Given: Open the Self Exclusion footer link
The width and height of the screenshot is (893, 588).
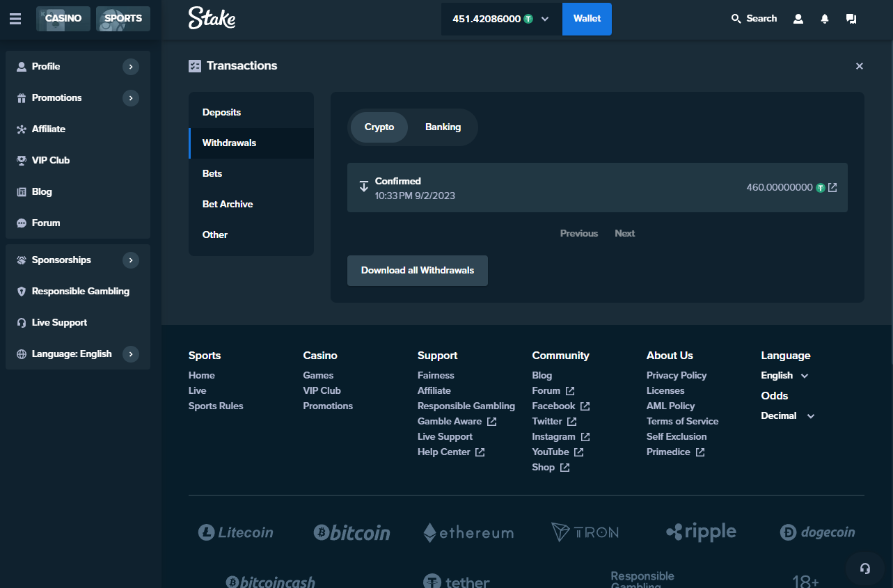Looking at the screenshot, I should [677, 437].
